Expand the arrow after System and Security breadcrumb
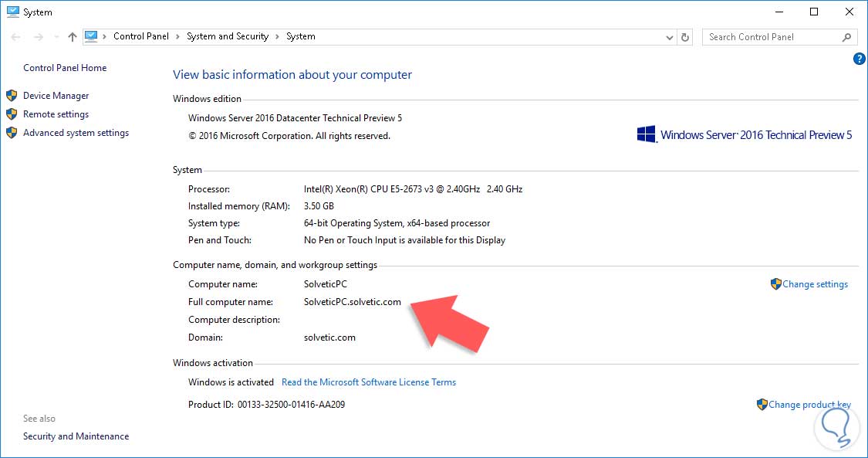Screen dimensions: 868x458 (278, 36)
